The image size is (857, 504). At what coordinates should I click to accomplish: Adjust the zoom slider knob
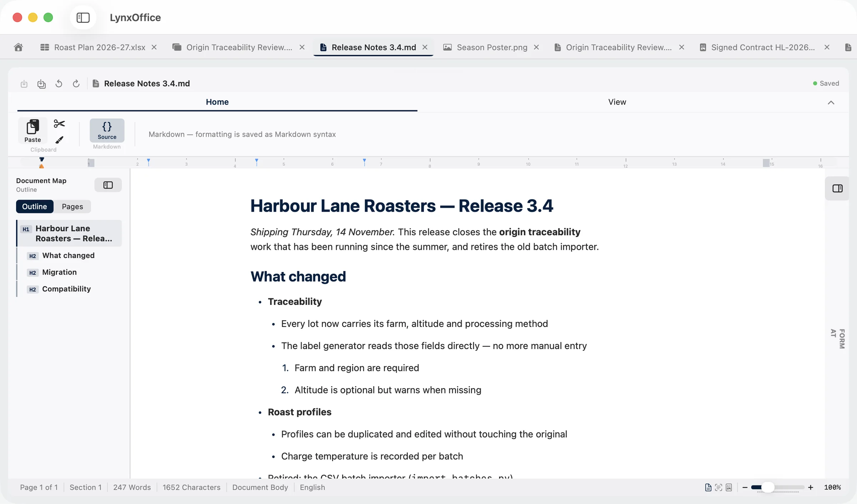(768, 487)
